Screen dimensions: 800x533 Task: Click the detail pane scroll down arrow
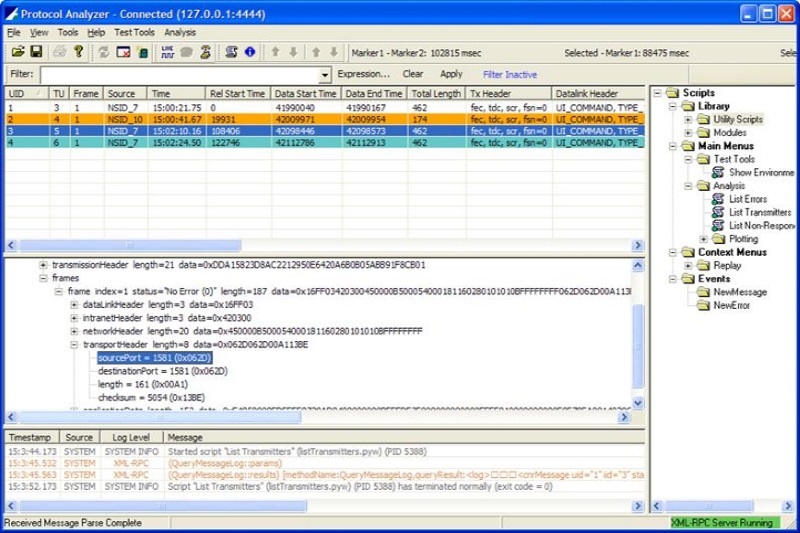(x=638, y=403)
